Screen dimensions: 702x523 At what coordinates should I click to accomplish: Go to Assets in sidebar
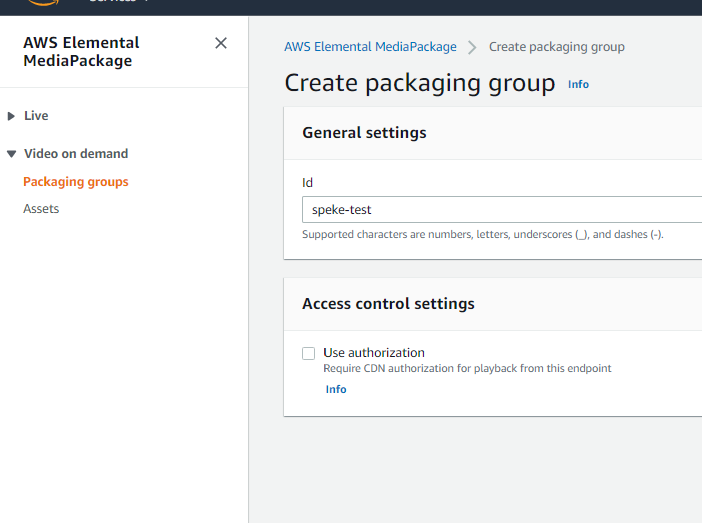pyautogui.click(x=41, y=209)
